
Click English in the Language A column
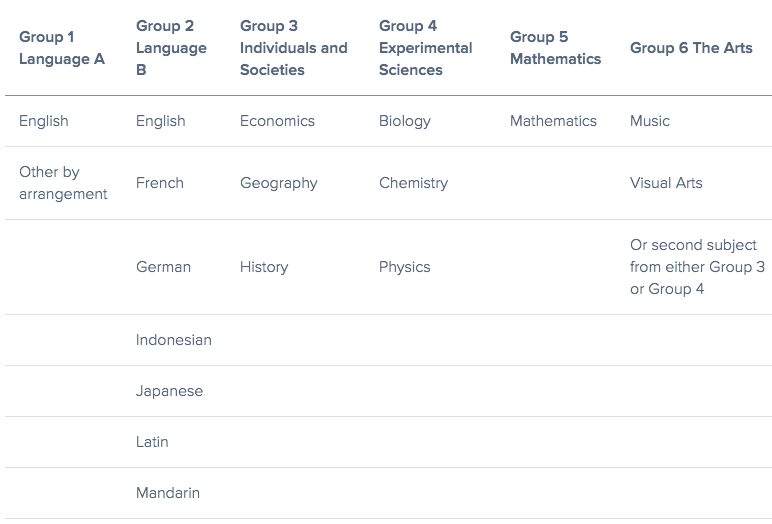44,121
